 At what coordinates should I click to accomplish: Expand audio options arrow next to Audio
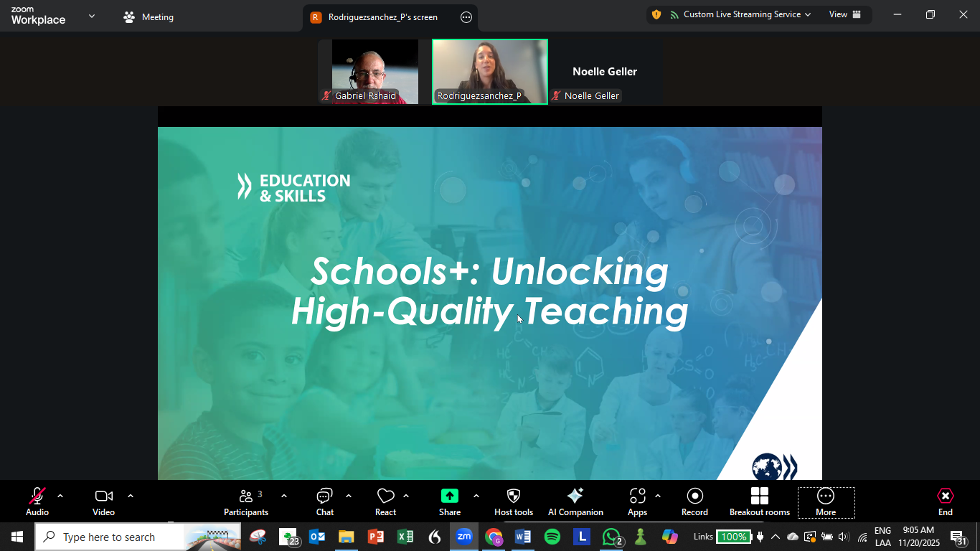[x=60, y=496]
